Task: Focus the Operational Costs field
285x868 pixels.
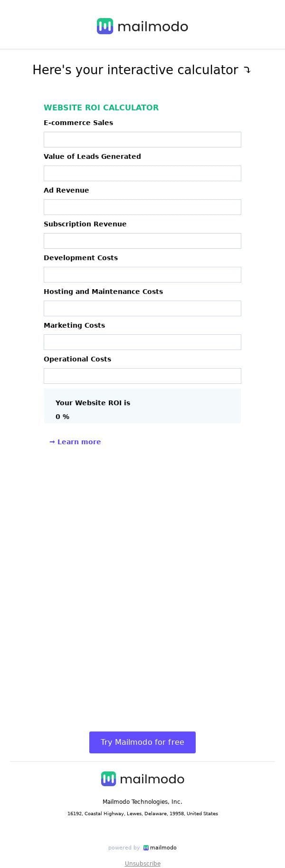Action: click(x=142, y=376)
